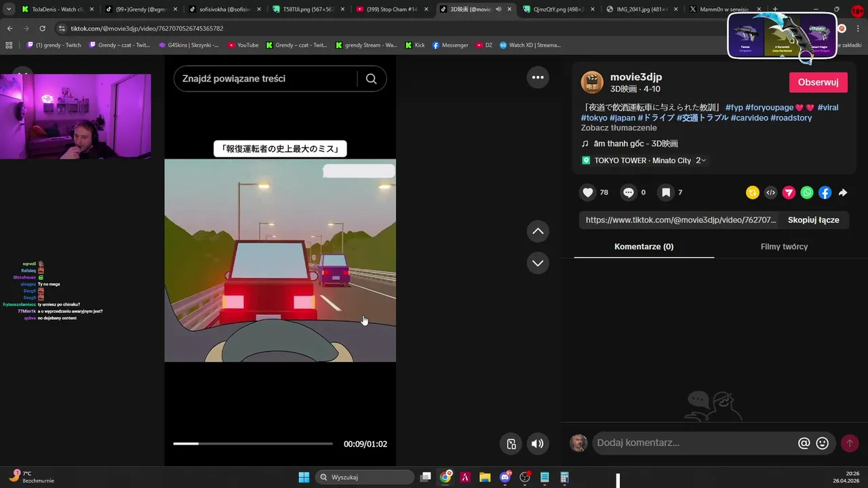Viewport: 868px width, 488px height.
Task: Mute the video with speaker icon
Action: point(537,444)
